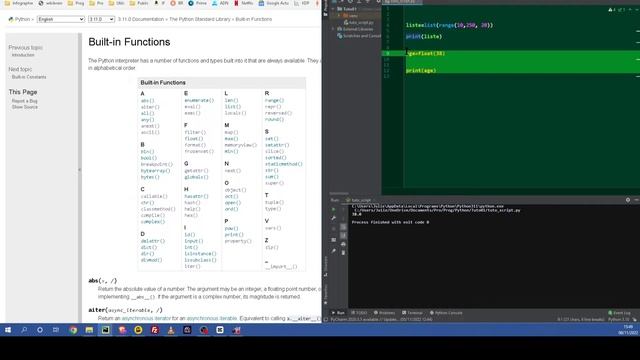640x360 pixels.
Task: Select toto_script.py in project tree
Action: [x=359, y=22]
